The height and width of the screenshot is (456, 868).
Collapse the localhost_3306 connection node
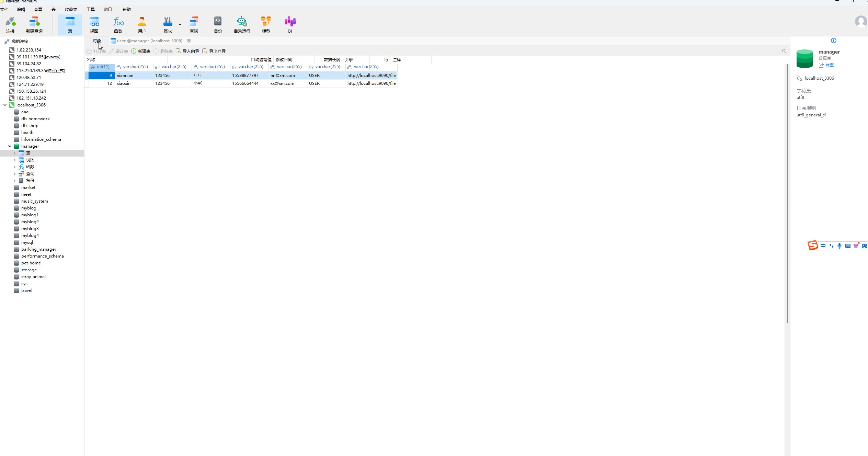5,105
